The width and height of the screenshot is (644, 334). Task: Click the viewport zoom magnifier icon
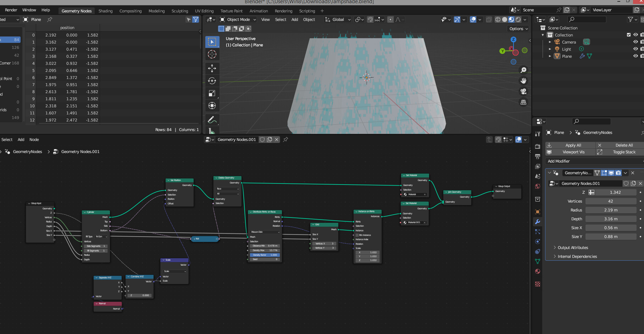523,70
